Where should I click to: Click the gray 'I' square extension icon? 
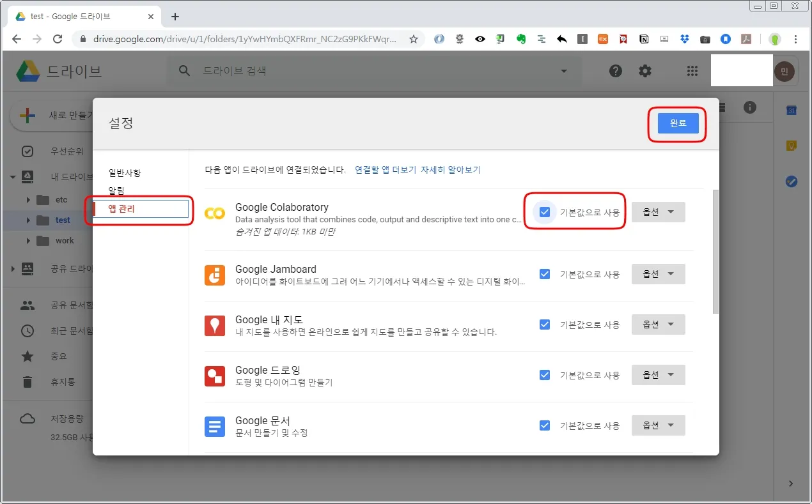coord(582,39)
